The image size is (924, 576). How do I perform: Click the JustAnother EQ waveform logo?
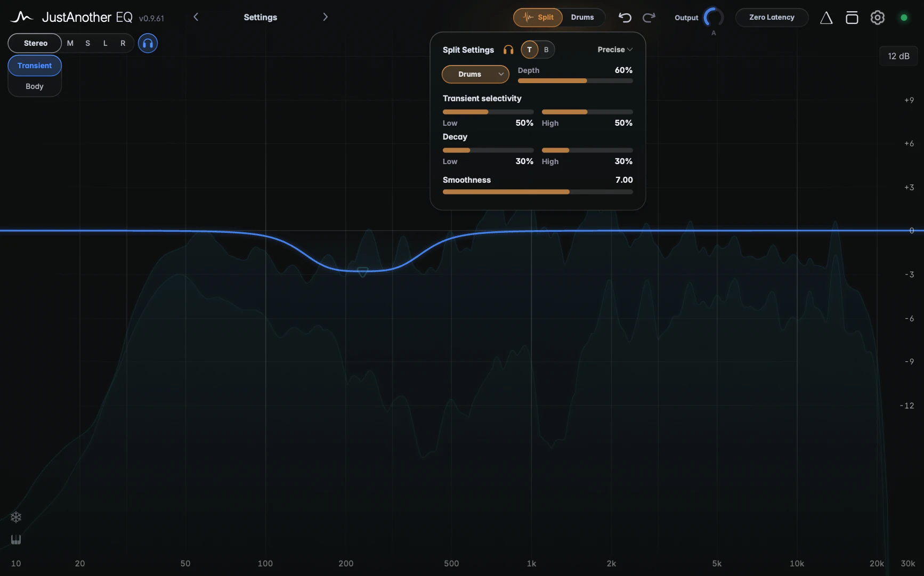21,17
